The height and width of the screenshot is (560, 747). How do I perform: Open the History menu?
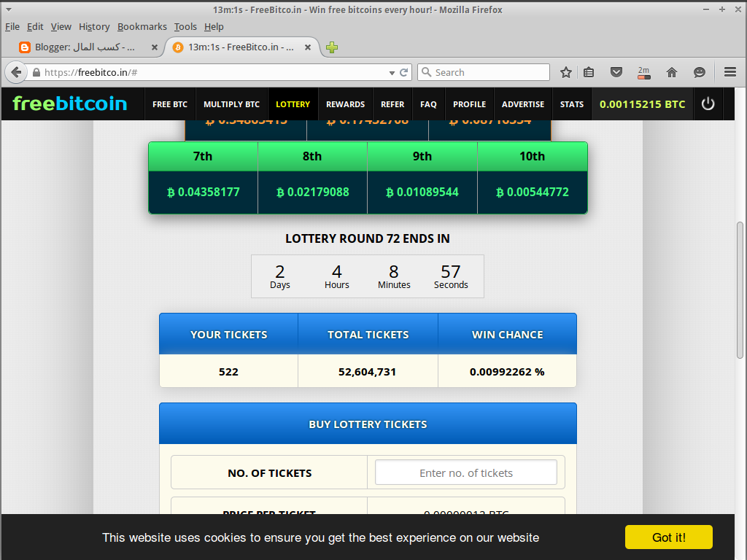(94, 27)
